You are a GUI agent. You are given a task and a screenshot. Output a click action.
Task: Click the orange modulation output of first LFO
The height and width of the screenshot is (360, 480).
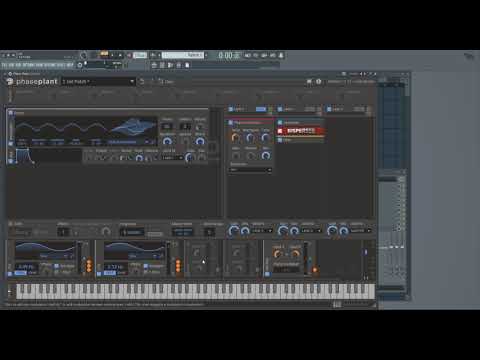pyautogui.click(x=89, y=266)
